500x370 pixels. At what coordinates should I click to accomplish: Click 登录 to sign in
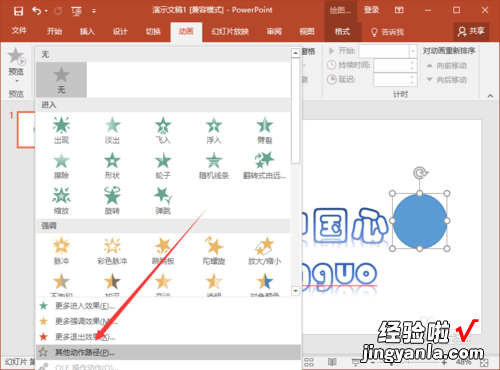[x=371, y=10]
